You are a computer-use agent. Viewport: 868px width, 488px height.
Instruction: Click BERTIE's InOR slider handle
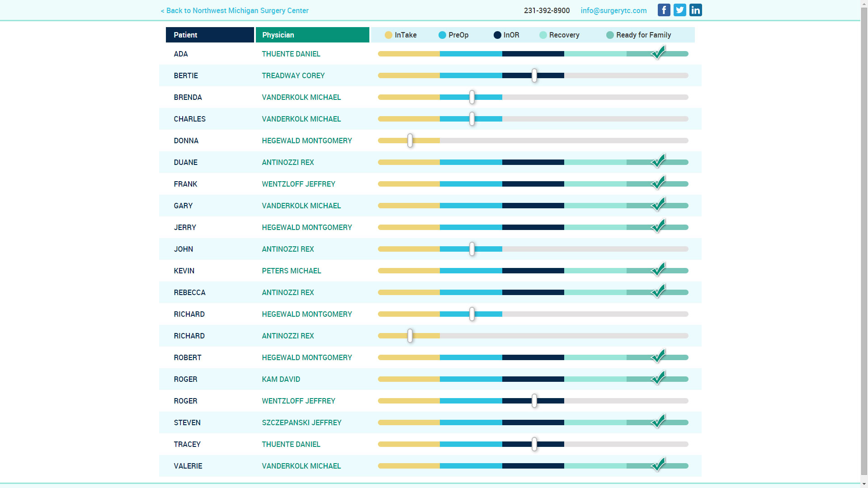click(534, 75)
